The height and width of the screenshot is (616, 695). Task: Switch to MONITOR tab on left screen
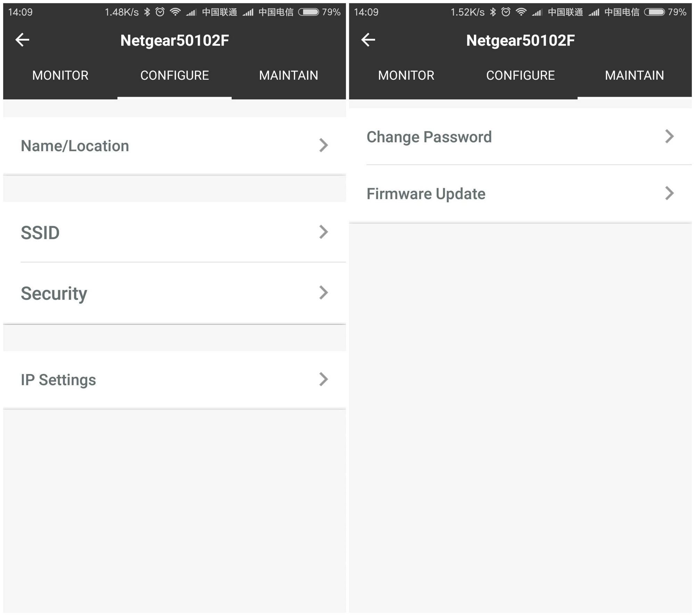[60, 75]
